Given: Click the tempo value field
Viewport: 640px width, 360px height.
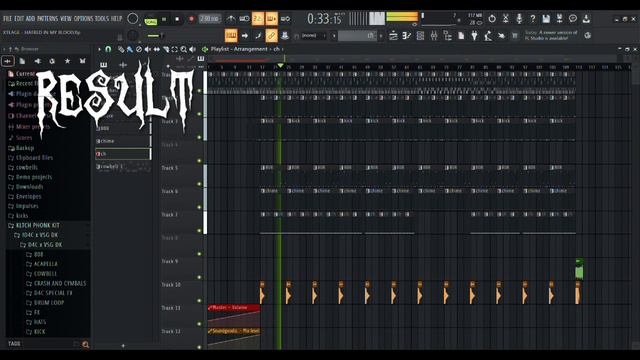Looking at the screenshot, I should pos(209,19).
